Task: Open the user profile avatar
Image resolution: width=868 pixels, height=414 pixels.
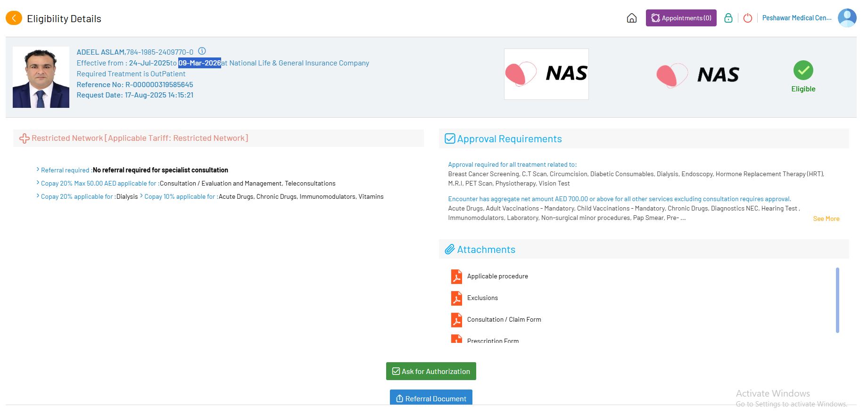Action: click(847, 18)
